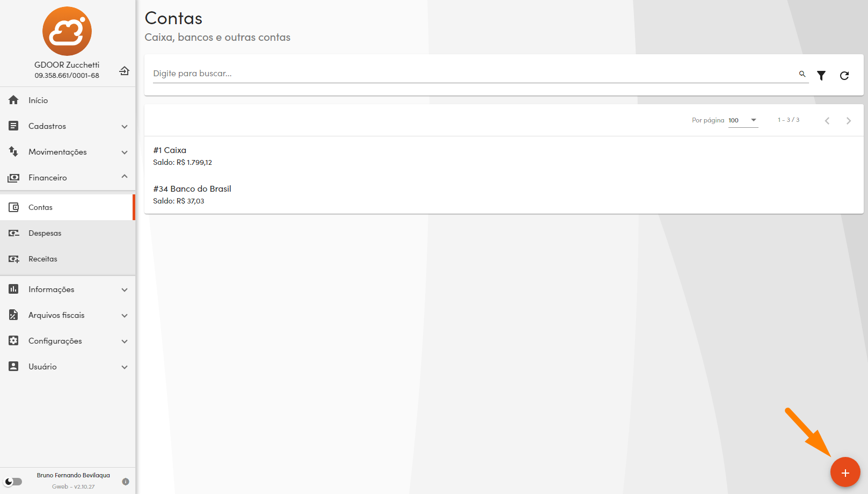
Task: Open the filter funnel icon
Action: 821,76
